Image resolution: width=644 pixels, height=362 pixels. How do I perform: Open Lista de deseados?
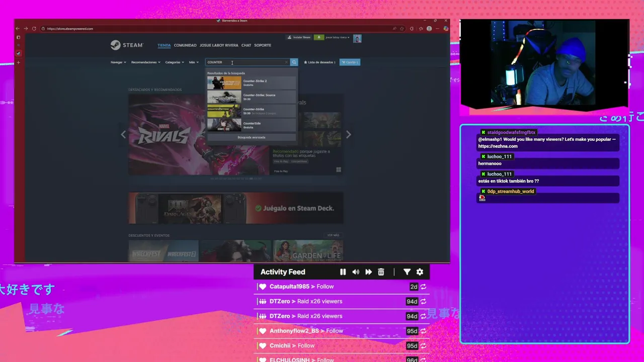(320, 62)
